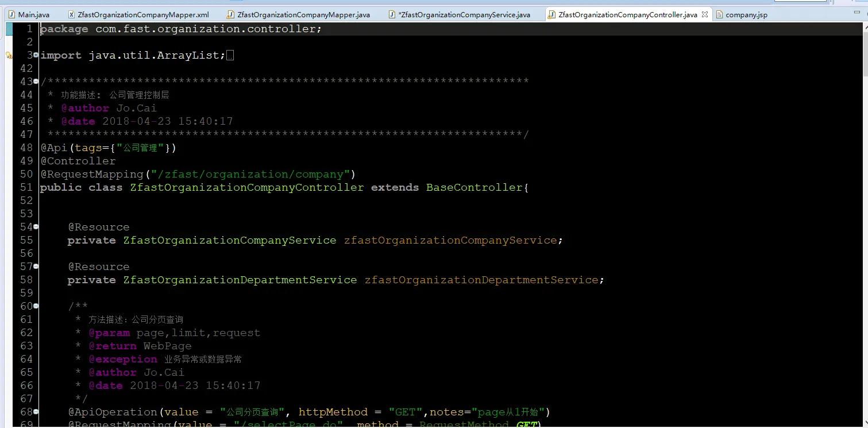868x428 pixels.
Task: Click the file icon on ZfastOrganizationCompanyMapper.java tab
Action: pyautogui.click(x=231, y=15)
